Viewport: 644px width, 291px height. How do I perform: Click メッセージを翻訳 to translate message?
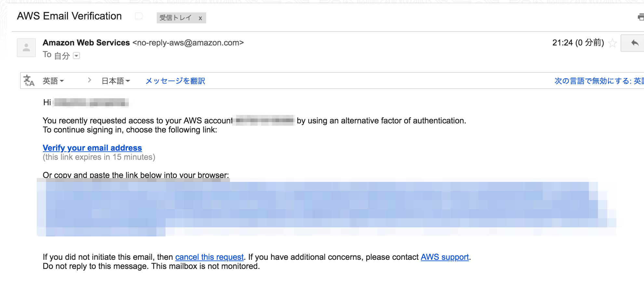point(175,81)
